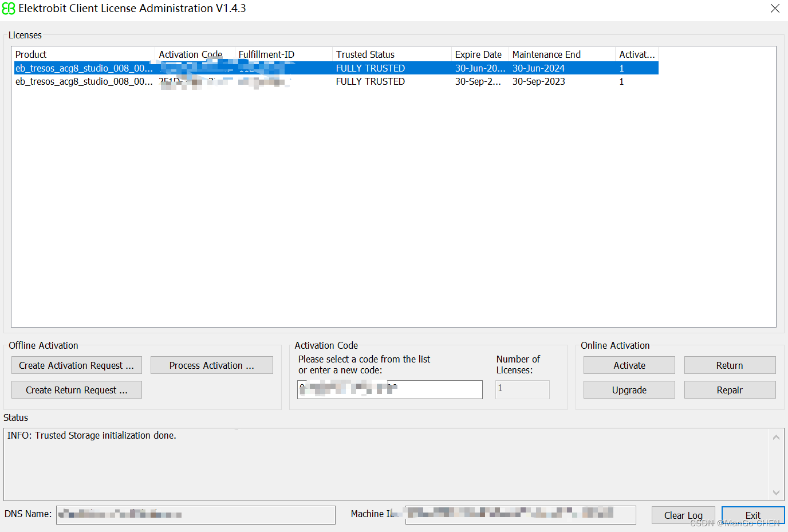This screenshot has width=788, height=532.
Task: Click the Elektrobit logo icon in title bar
Action: pos(9,9)
